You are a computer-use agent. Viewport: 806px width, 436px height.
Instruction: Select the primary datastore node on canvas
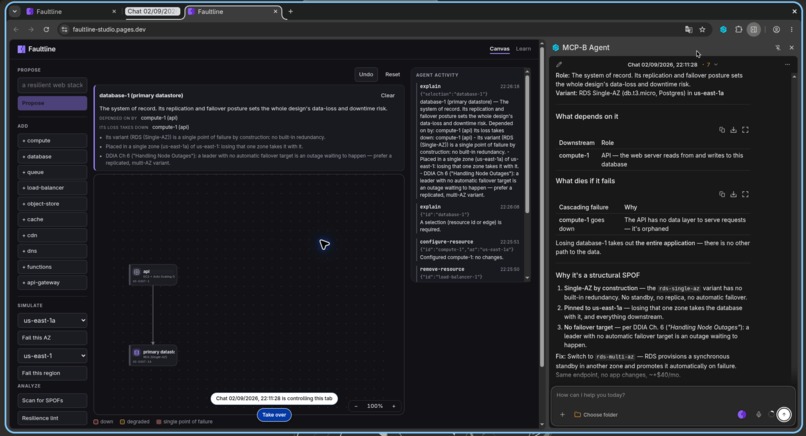click(153, 355)
